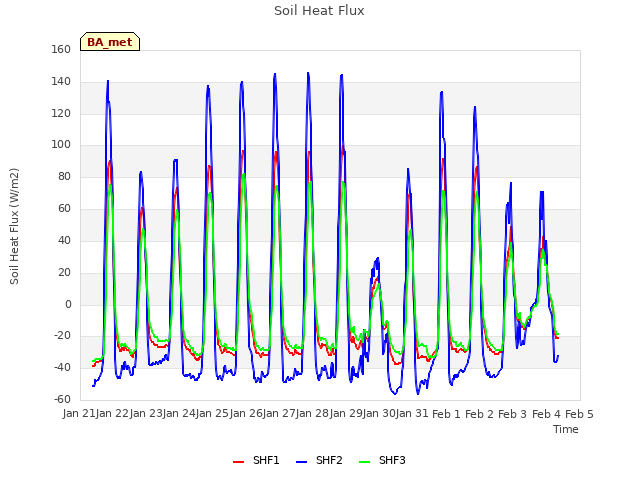Click the Jan 28 x-axis tick label
The image size is (640, 480).
[312, 414]
